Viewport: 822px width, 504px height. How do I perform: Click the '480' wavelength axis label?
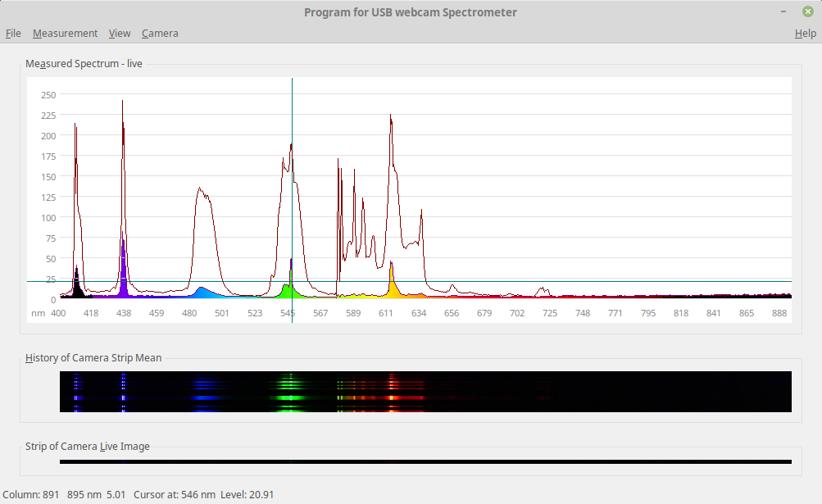189,313
